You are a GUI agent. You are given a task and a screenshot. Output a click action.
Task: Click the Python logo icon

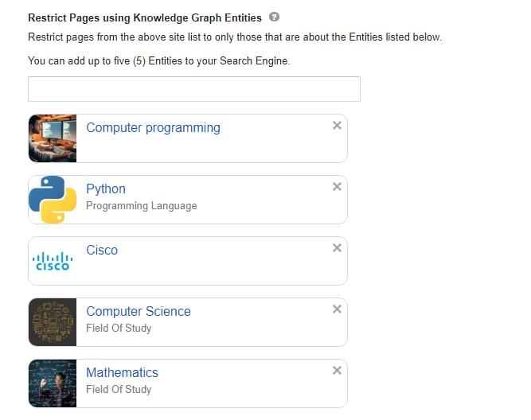tap(53, 200)
